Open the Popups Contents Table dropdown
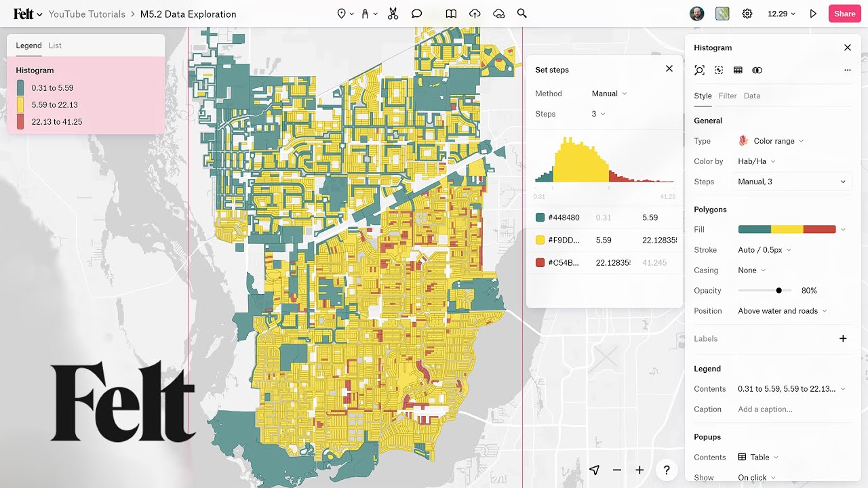This screenshot has height=488, width=868. pos(758,457)
